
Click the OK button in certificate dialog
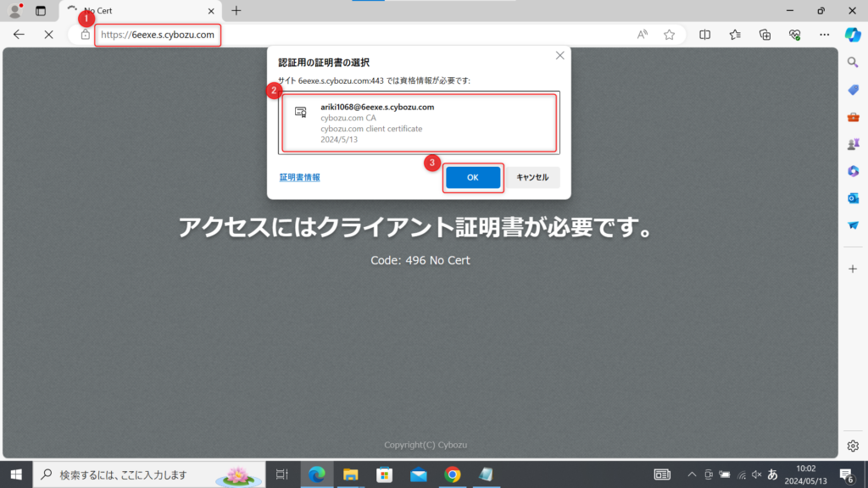[x=472, y=177]
